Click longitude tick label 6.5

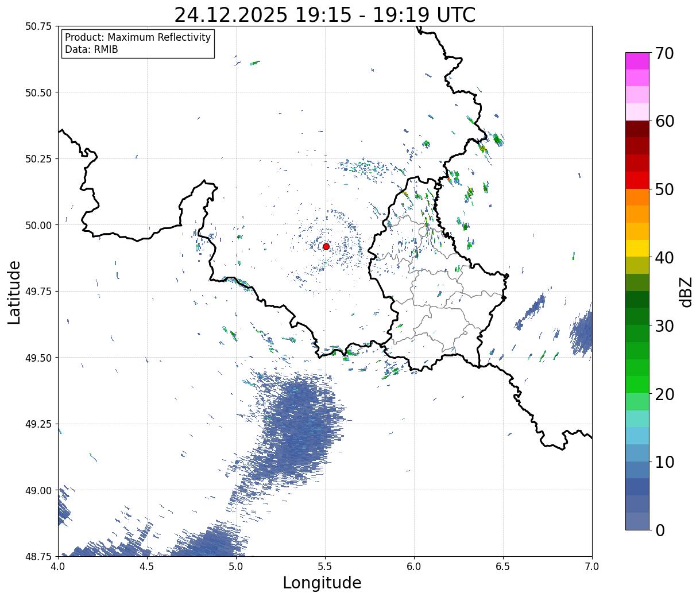click(x=503, y=567)
